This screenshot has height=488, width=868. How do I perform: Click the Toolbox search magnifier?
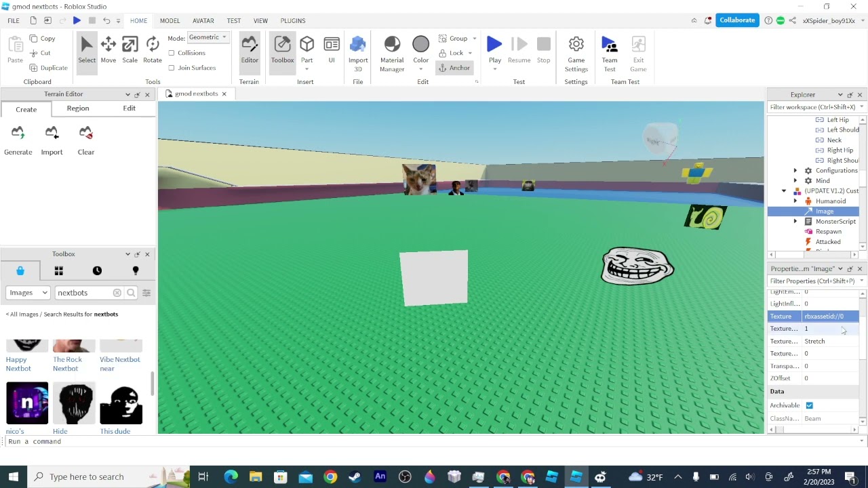[131, 293]
